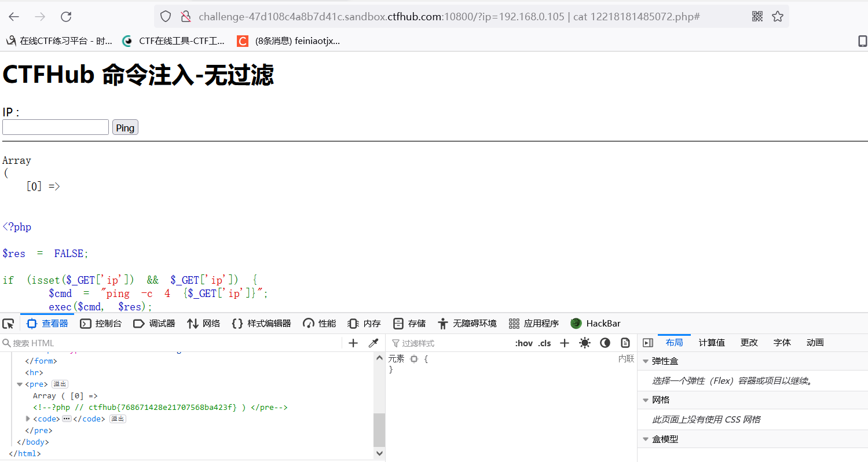Collapse the 弹性盒 flexbox section
Viewport: 868px width, 462px height.
pos(646,361)
